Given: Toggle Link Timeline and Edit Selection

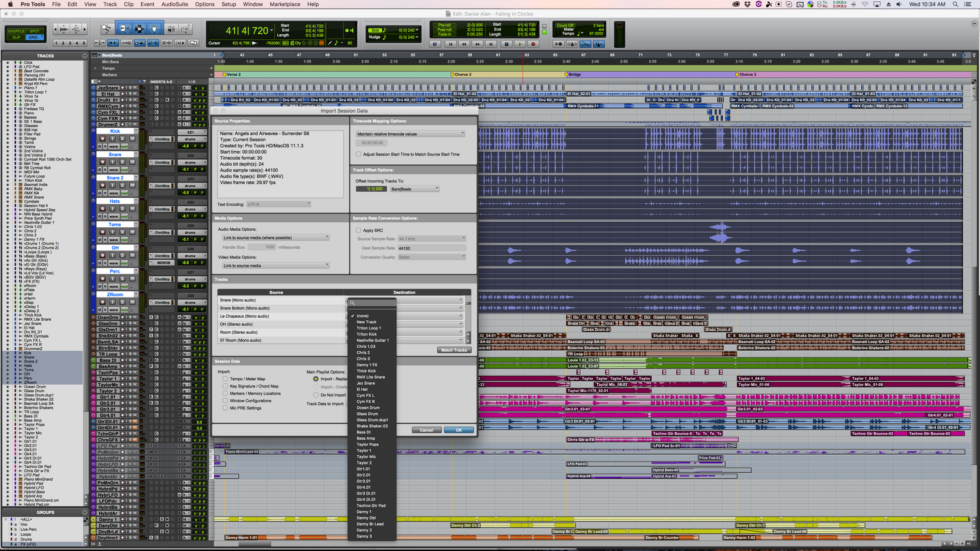Looking at the screenshot, I should coord(153,43).
